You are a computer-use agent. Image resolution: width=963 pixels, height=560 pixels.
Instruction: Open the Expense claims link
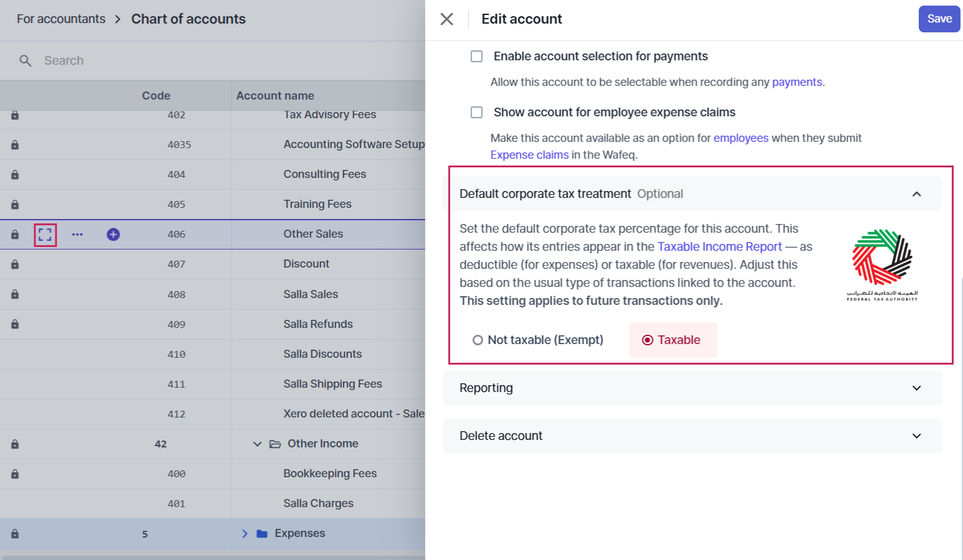pos(530,155)
